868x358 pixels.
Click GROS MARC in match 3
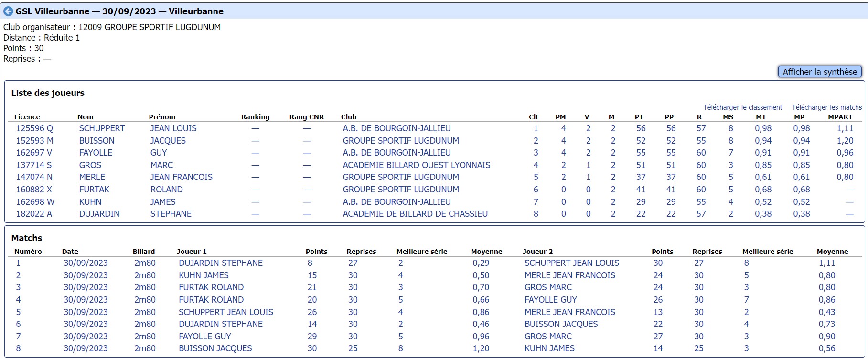click(x=548, y=287)
